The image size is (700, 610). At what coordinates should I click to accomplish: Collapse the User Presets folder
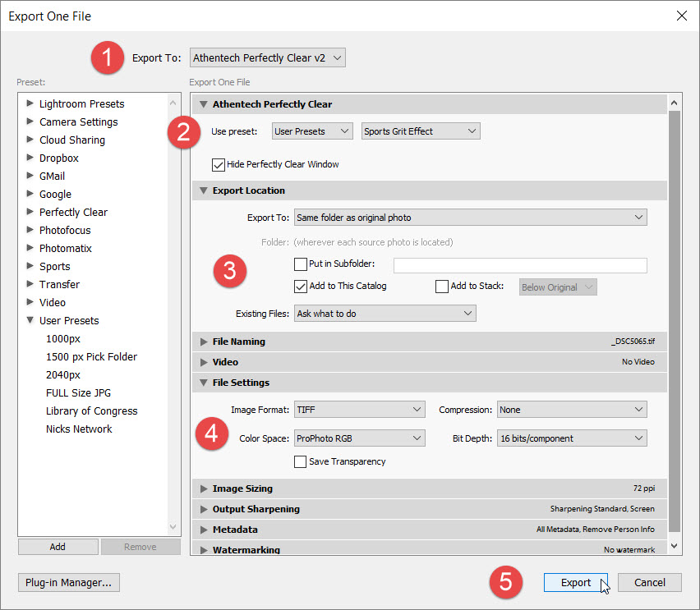[30, 320]
